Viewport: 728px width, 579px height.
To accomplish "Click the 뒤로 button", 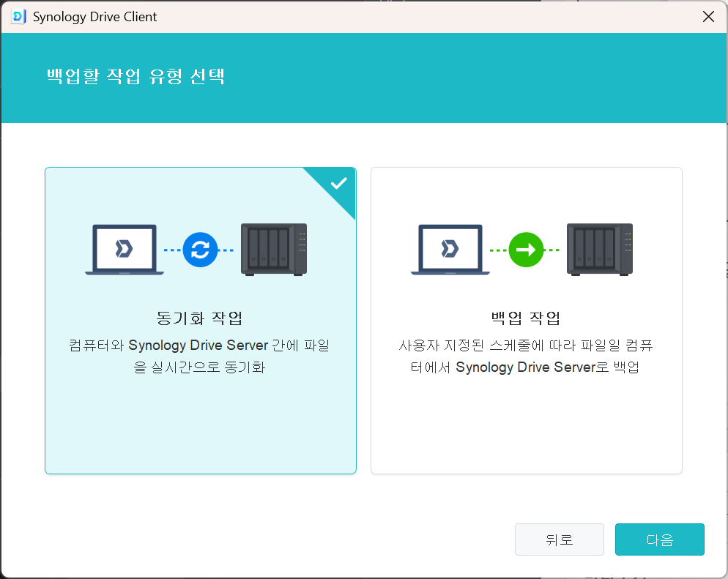I will pyautogui.click(x=560, y=539).
